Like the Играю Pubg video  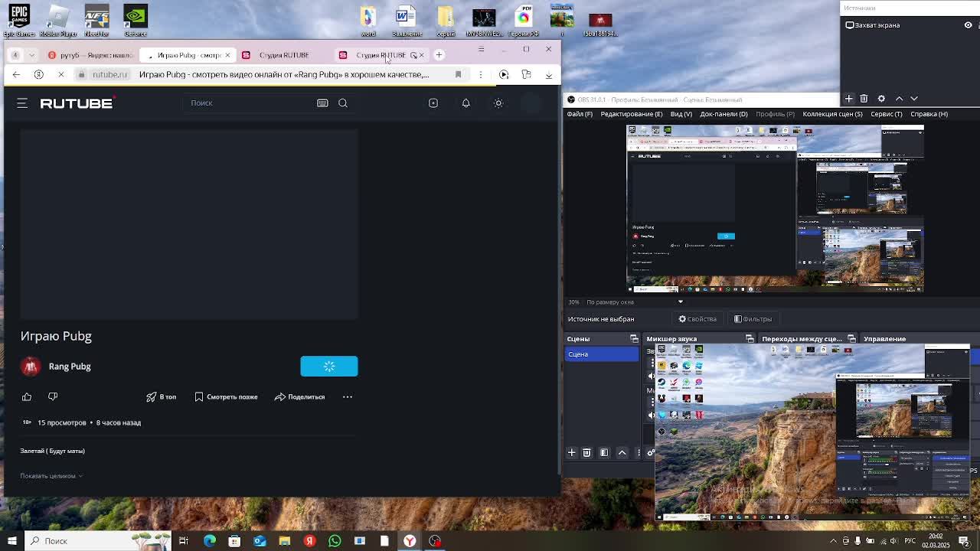(27, 396)
